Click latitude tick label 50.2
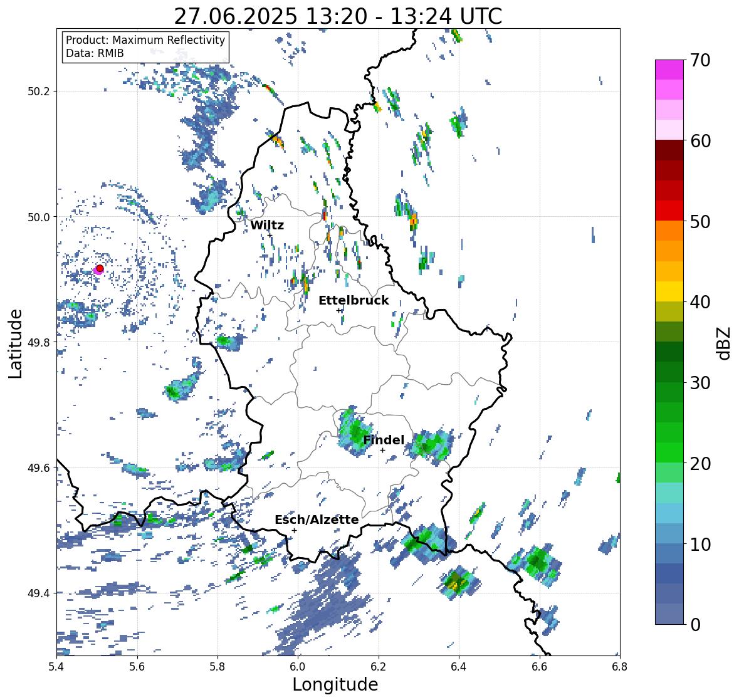739x700 pixels. point(39,91)
